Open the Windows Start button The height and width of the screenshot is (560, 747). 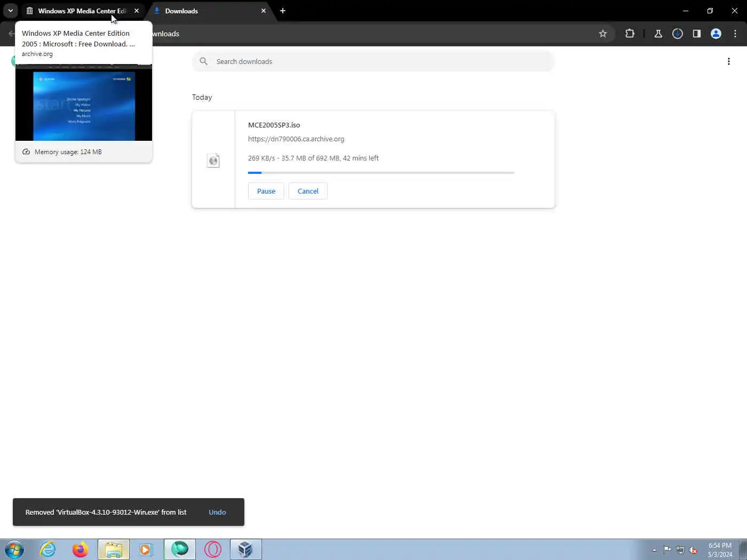(x=14, y=549)
